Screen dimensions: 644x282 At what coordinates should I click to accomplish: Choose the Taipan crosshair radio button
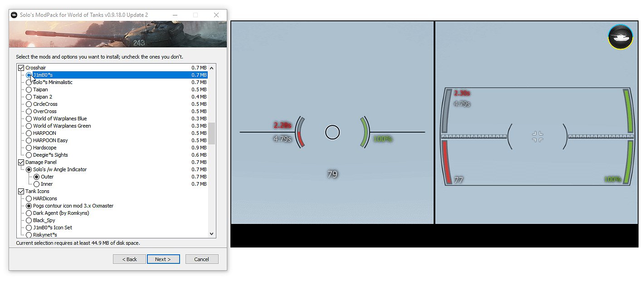pos(29,89)
